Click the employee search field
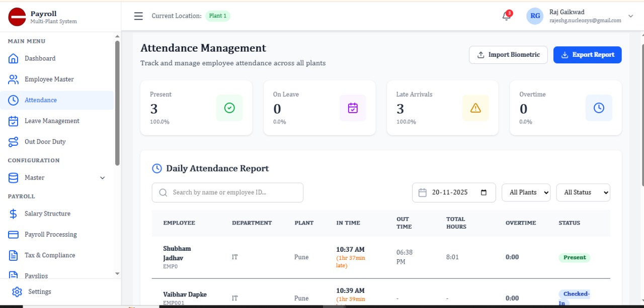 pos(227,192)
